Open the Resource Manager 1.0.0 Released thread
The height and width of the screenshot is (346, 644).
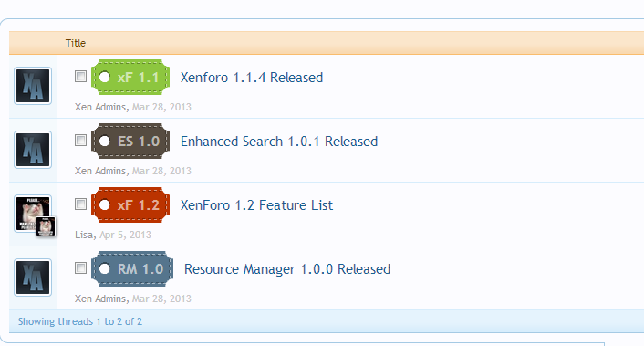[x=287, y=269]
